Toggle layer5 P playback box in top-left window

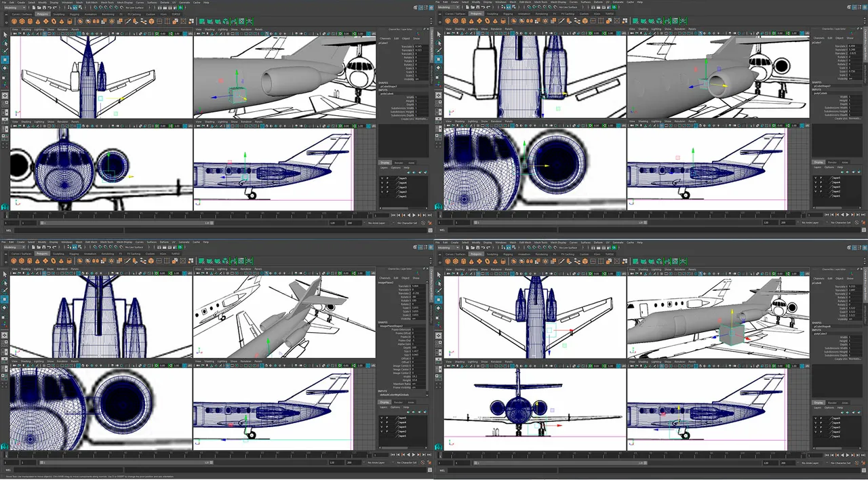[x=387, y=178]
